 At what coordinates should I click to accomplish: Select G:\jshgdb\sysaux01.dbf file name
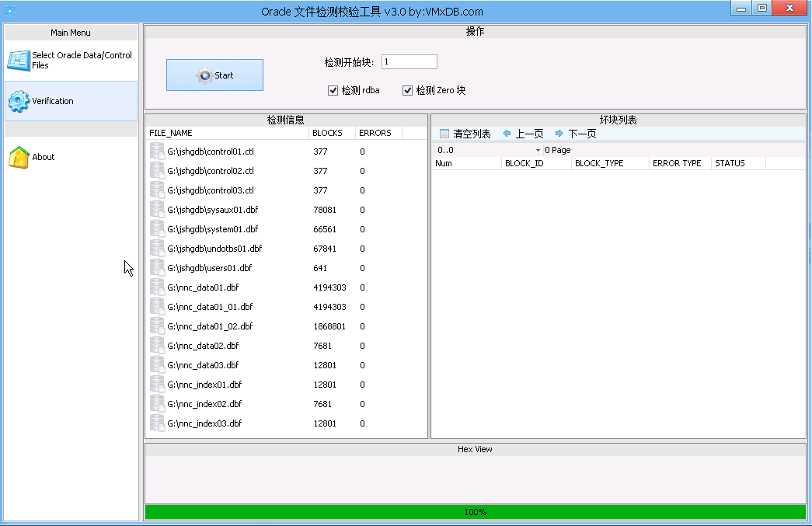213,210
